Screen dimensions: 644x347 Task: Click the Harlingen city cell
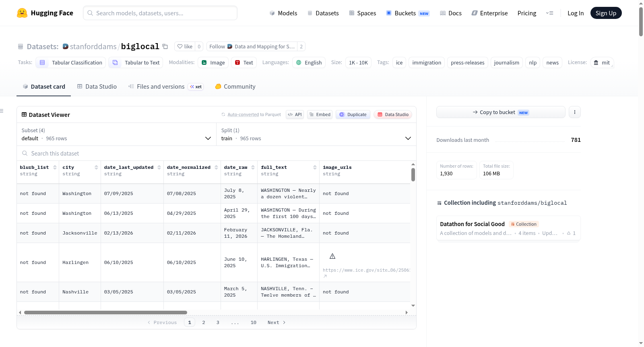point(80,262)
